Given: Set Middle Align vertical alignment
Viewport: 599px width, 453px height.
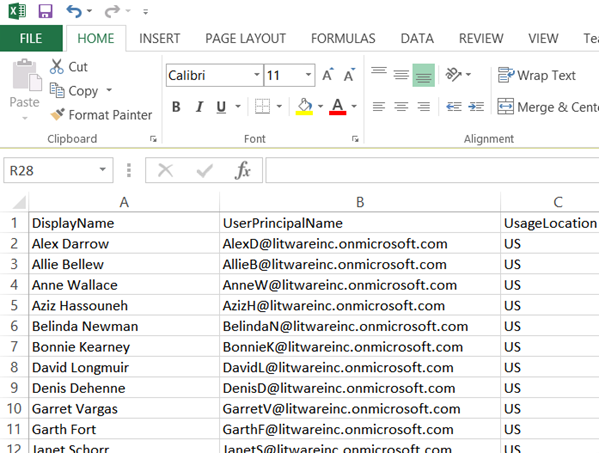Looking at the screenshot, I should [x=401, y=75].
